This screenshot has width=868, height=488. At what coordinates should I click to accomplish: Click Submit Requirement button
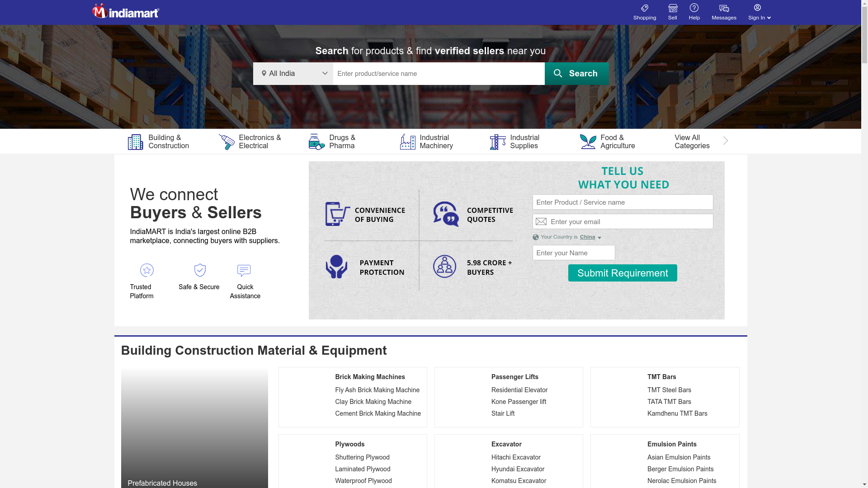tap(623, 273)
